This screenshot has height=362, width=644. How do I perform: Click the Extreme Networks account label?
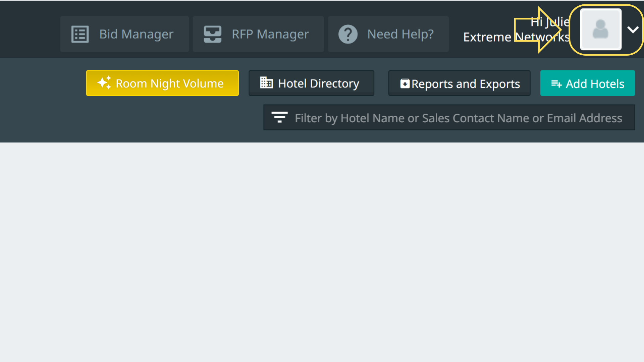(516, 37)
